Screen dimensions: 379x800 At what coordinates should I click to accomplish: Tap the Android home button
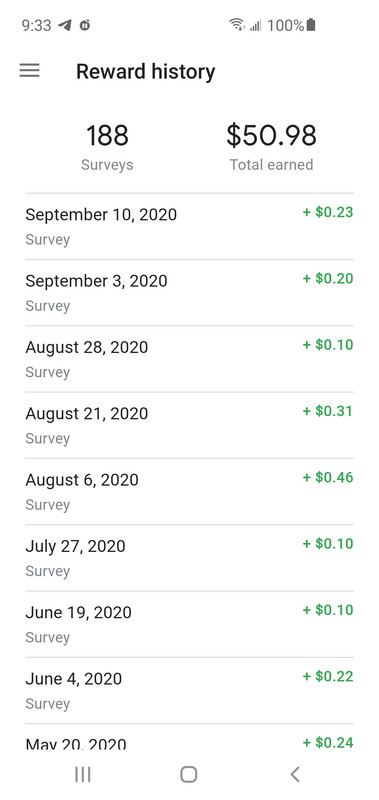pyautogui.click(x=189, y=773)
